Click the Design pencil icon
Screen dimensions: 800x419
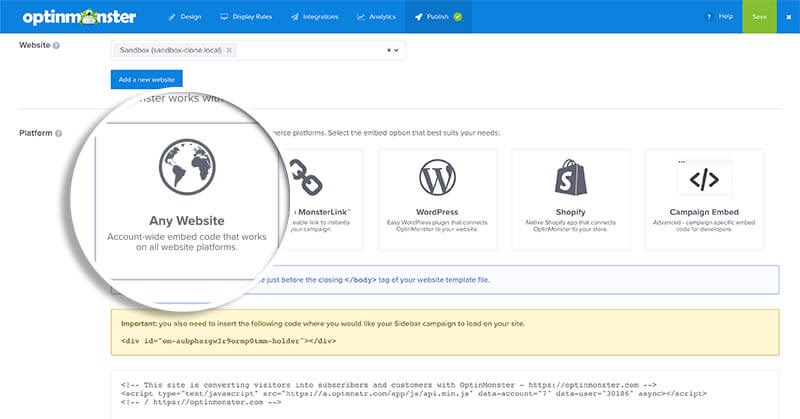[172, 17]
